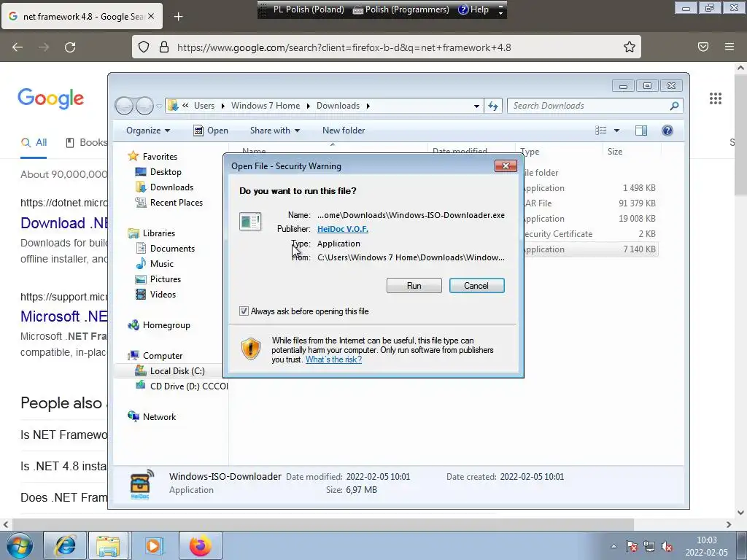Screen dimensions: 747x560
Task: Open the "What's the risk?" link
Action: tap(333, 359)
